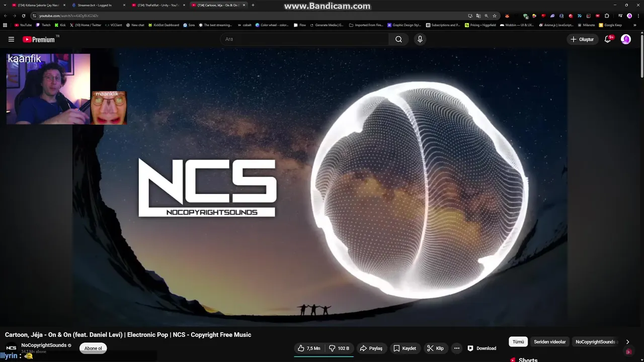
Task: Open KickBot Dashboard bookmark
Action: click(x=164, y=25)
